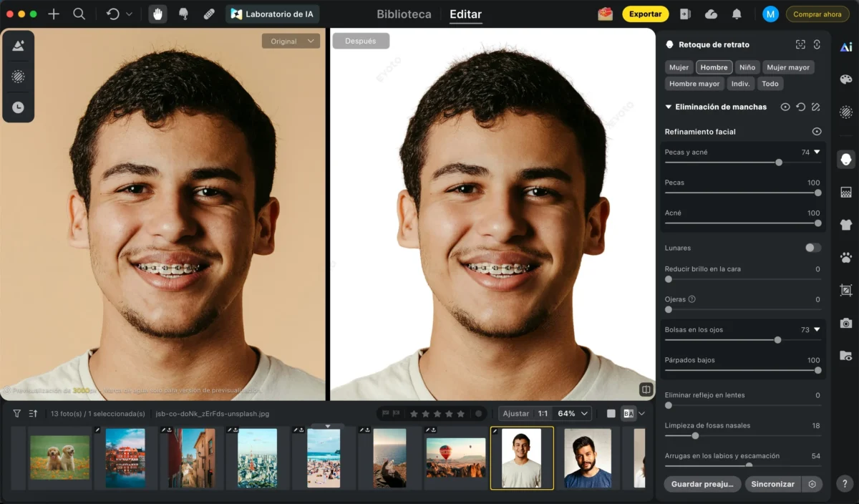Click the help question mark icon
859x504 pixels.
(845, 484)
